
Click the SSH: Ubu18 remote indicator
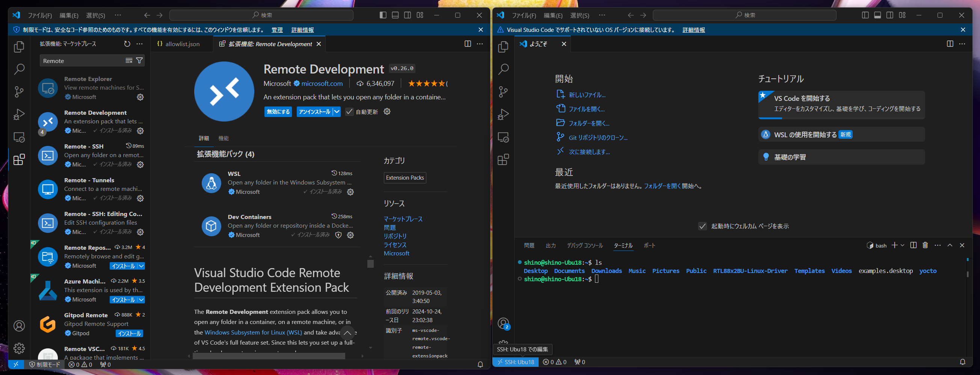(x=515, y=362)
